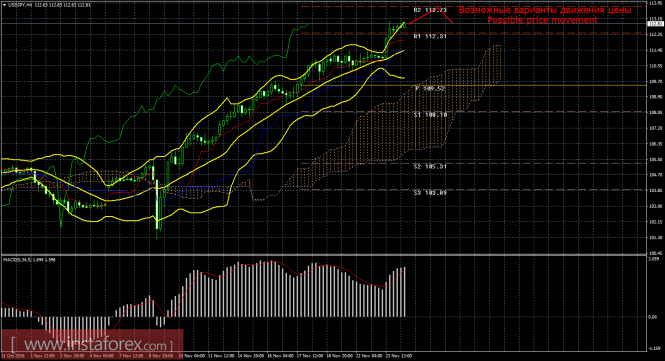Viewport: 665px width, 361px height.
Task: Open the www.instaforex.com watermark link
Action: (92, 344)
